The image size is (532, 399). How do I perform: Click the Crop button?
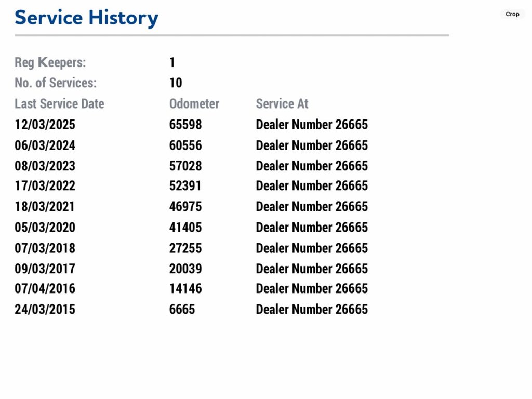512,14
